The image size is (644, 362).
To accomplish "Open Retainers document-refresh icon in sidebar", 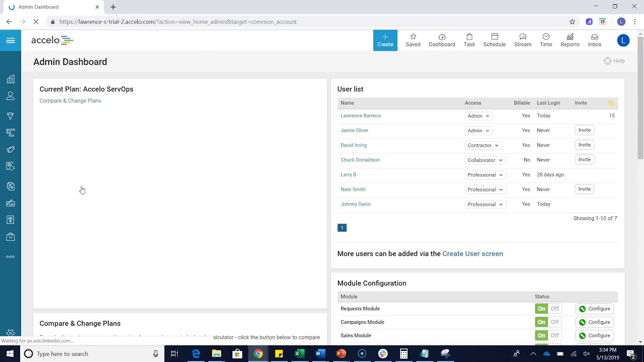I will pyautogui.click(x=11, y=166).
